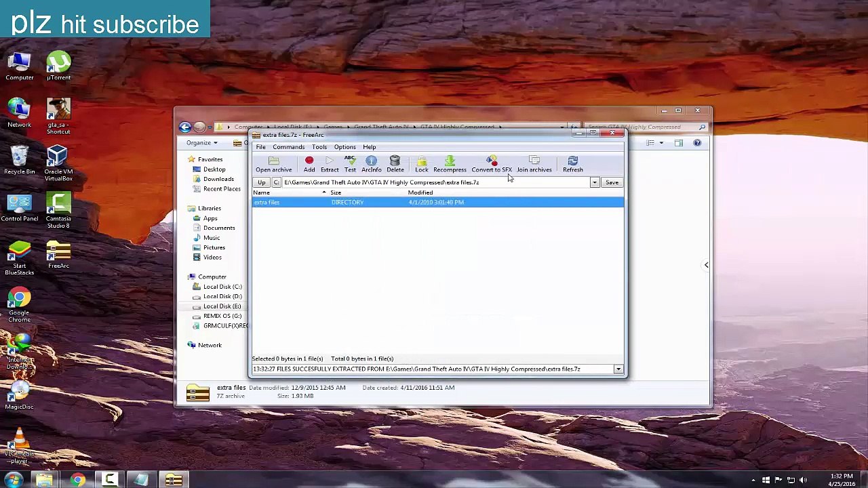
Task: Open the Apps library
Action: pos(210,218)
